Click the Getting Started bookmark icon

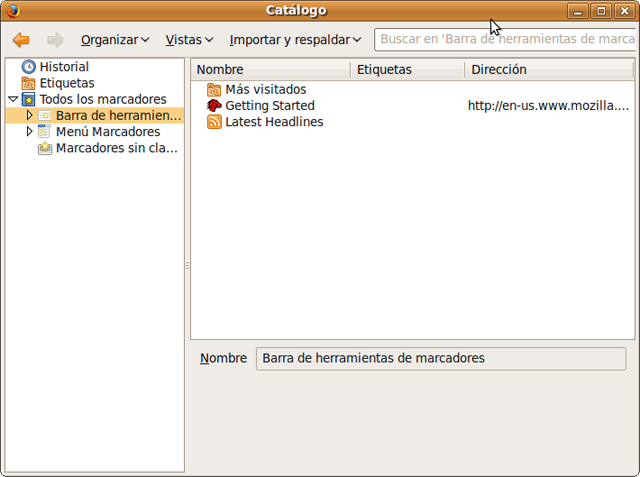pyautogui.click(x=214, y=106)
